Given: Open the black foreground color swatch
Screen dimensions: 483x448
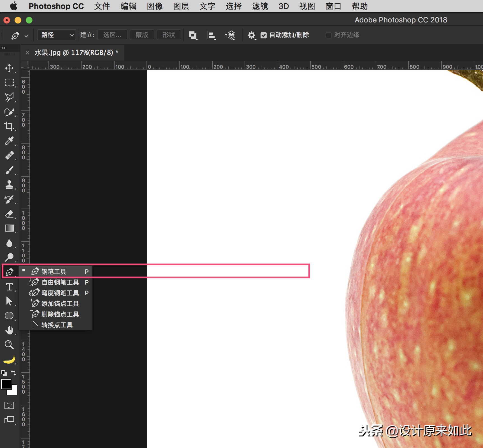Looking at the screenshot, I should tap(6, 384).
